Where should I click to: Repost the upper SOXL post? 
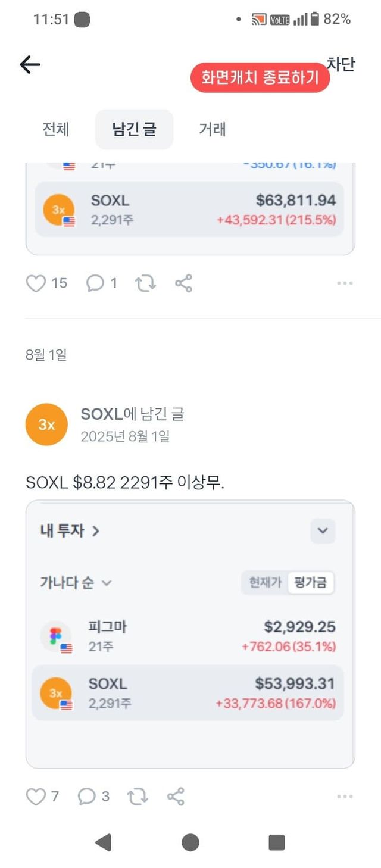click(145, 283)
